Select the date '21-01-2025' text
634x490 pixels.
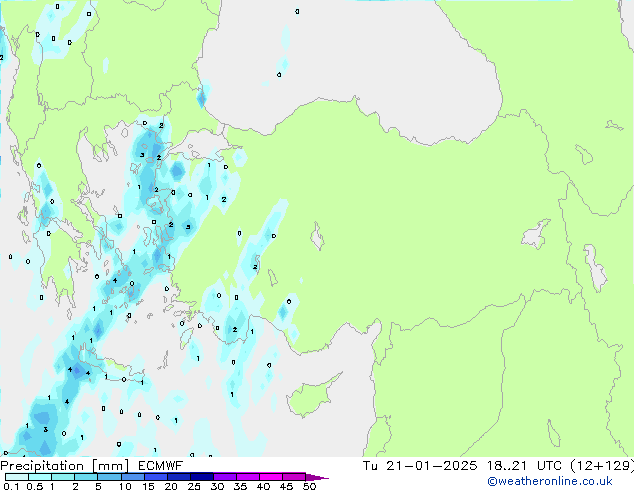pyautogui.click(x=431, y=466)
